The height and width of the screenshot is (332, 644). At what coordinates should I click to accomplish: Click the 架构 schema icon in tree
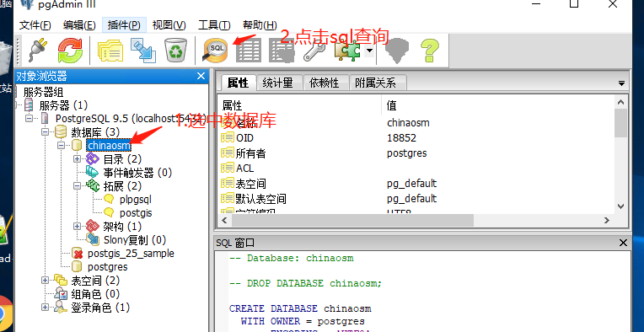click(x=93, y=226)
